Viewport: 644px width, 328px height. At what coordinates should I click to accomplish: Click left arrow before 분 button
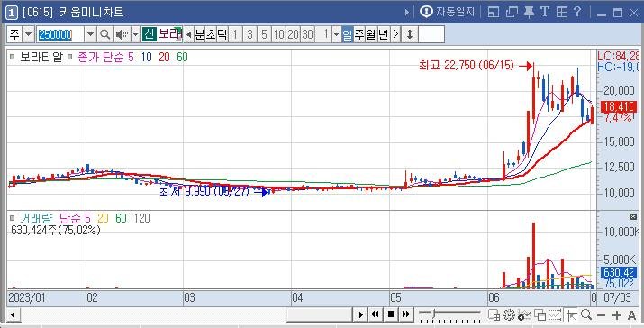188,34
